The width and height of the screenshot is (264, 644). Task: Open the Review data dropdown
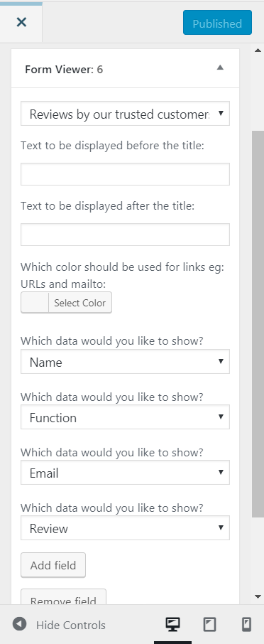[x=125, y=528]
